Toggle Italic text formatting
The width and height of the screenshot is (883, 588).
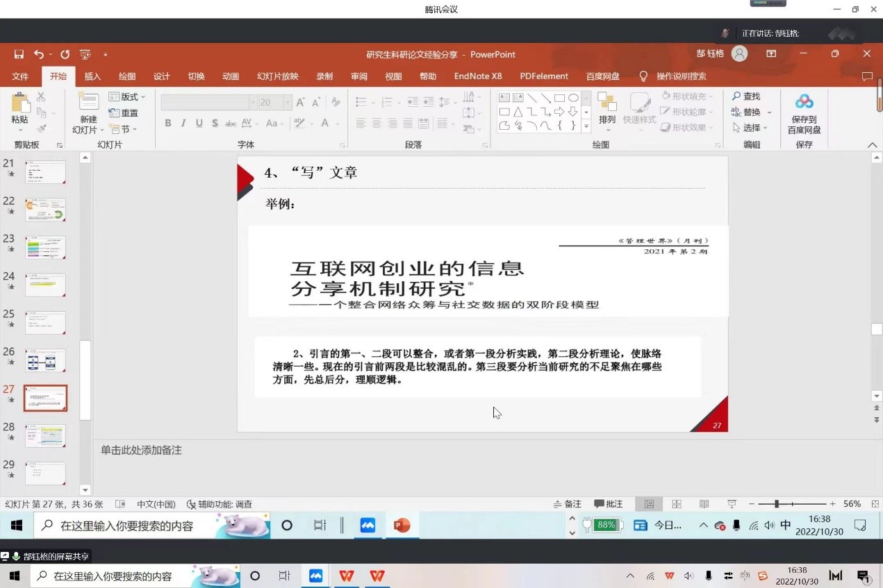(183, 123)
